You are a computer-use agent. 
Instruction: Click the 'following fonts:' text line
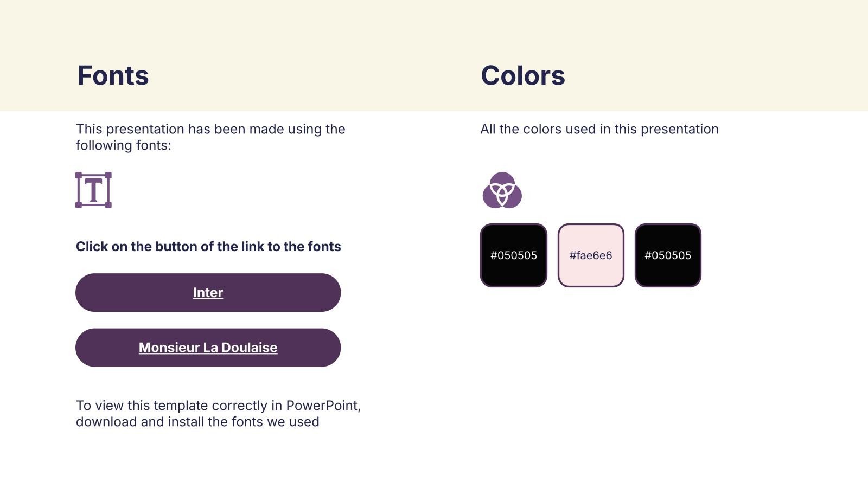coord(123,145)
